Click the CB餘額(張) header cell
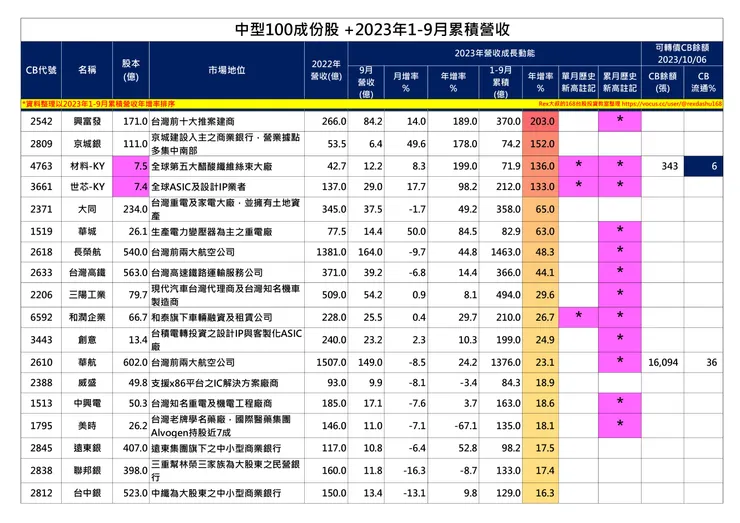 [663, 82]
